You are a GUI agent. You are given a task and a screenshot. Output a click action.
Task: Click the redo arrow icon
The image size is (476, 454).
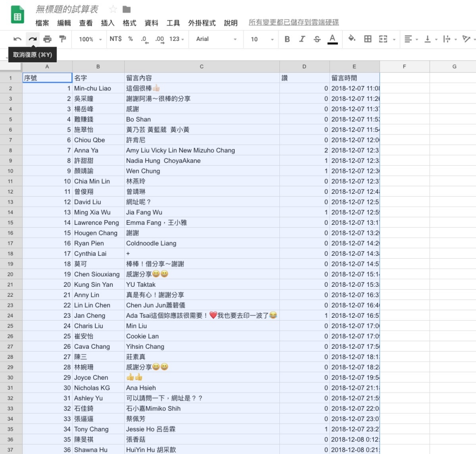click(32, 39)
